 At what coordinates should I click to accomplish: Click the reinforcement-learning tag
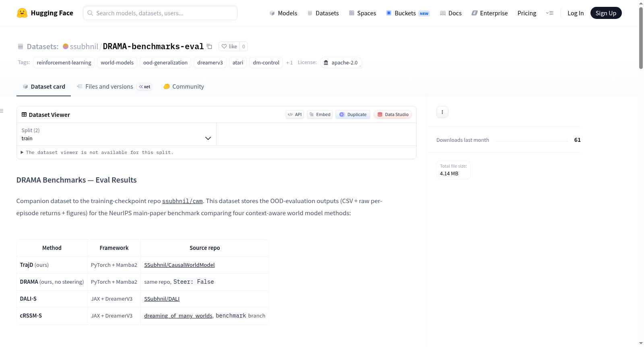(64, 62)
